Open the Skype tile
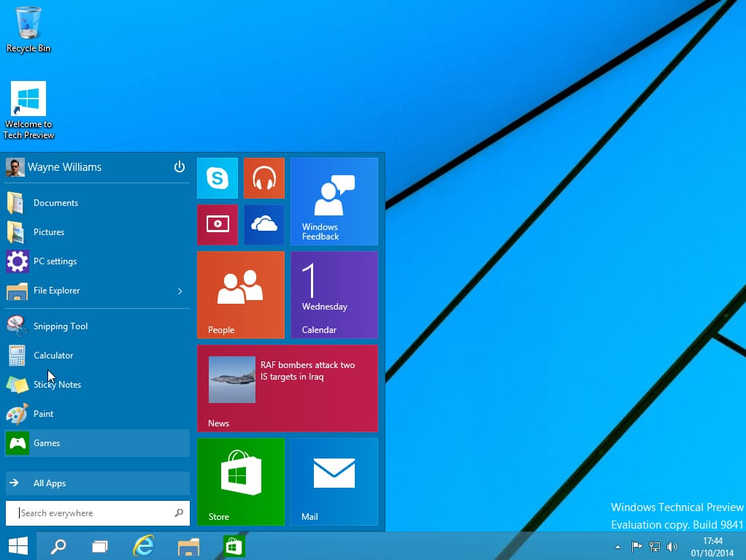The width and height of the screenshot is (746, 560). [x=217, y=177]
